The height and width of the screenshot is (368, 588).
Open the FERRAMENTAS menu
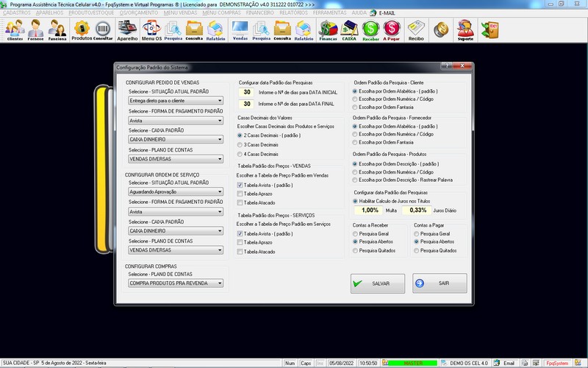pos(329,13)
